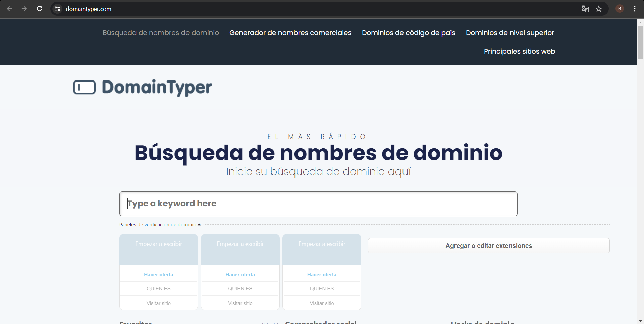Click inside the keyword search box
Screen dimensions: 644x324
click(318, 203)
